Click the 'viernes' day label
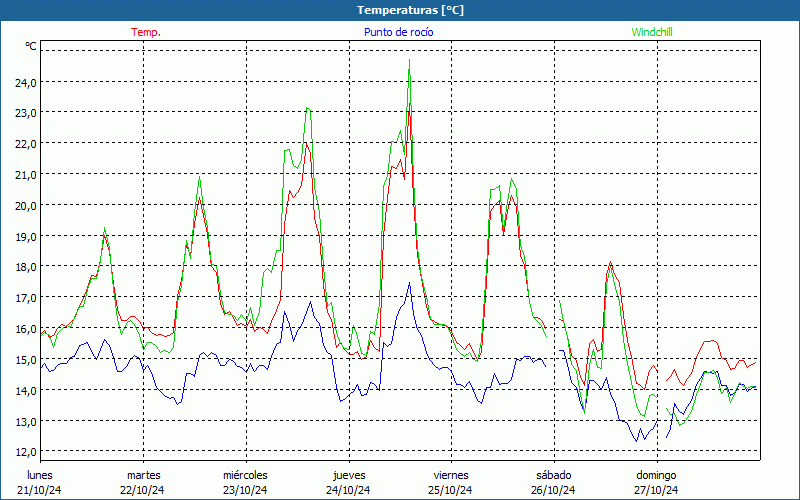The image size is (800, 500). coord(451,475)
